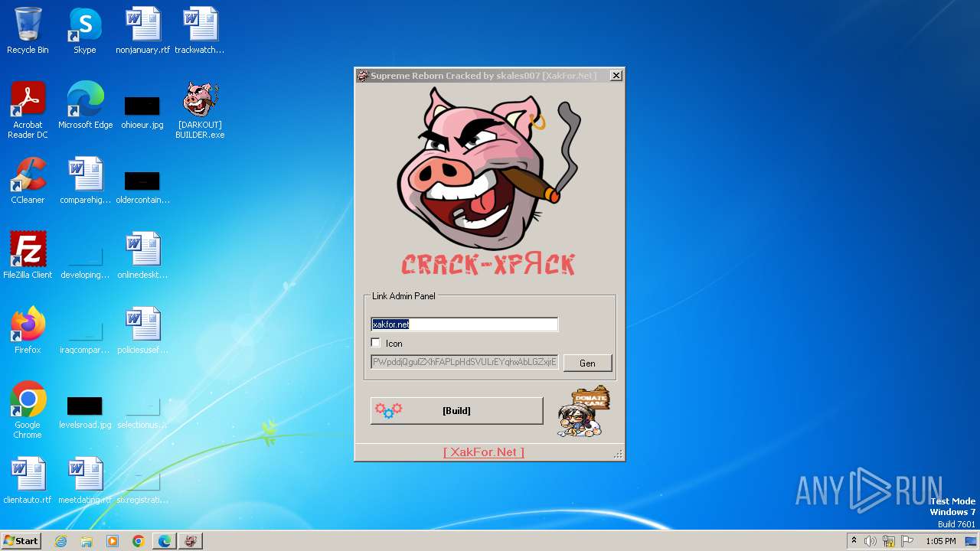
Task: Launch CCleaner from the desktop
Action: (28, 181)
